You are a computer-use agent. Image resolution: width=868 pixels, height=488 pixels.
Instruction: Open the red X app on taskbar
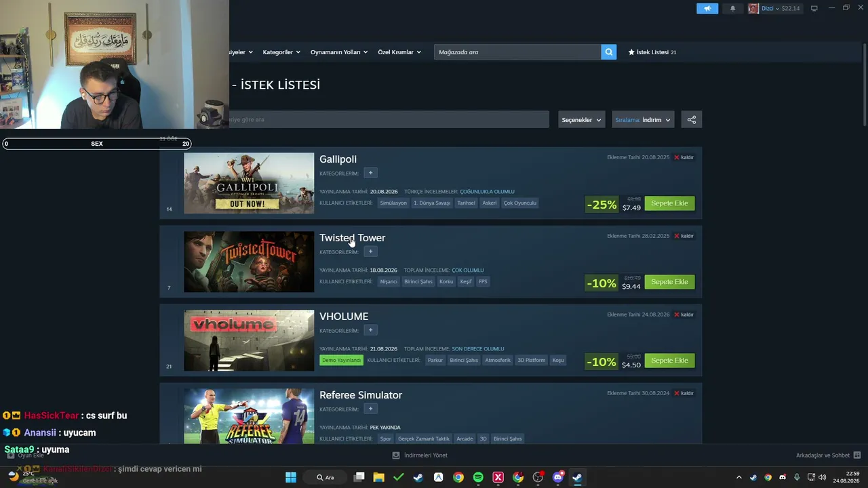coord(498,477)
